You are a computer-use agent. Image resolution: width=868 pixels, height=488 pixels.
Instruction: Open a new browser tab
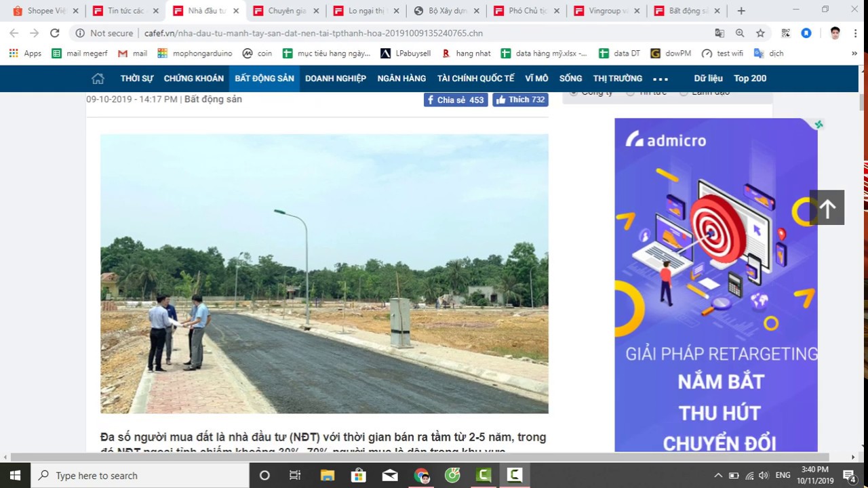pos(741,11)
